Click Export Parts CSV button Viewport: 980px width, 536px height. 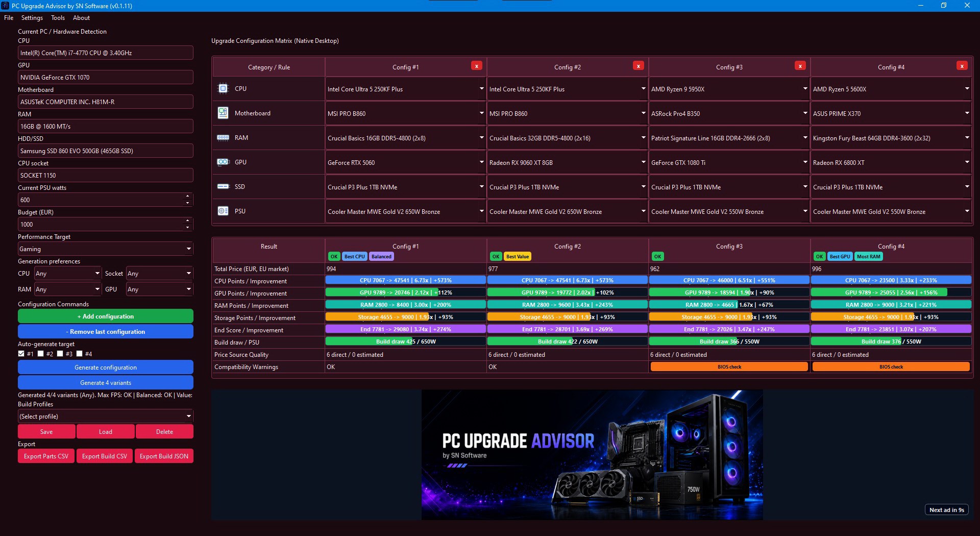tap(46, 456)
